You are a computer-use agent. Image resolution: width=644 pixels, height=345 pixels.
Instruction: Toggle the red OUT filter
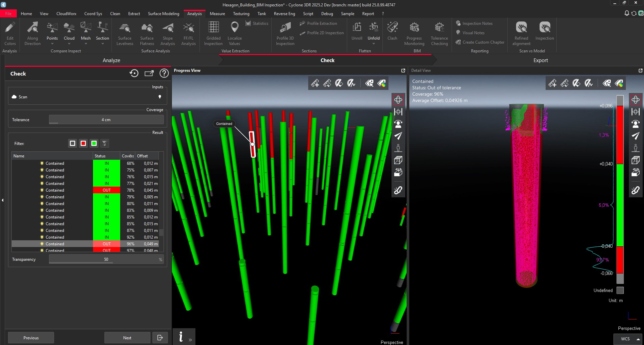click(x=83, y=143)
